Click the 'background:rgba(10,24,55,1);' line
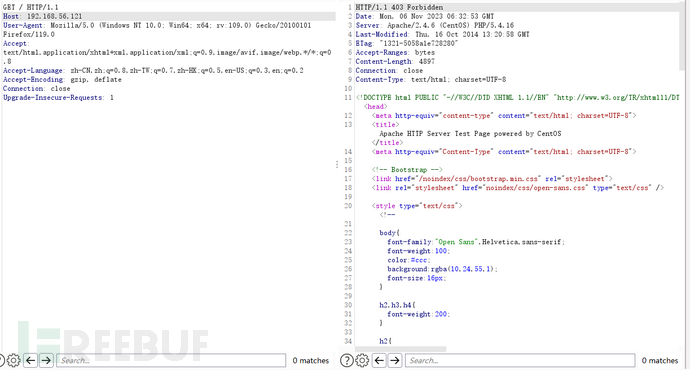 click(x=442, y=269)
